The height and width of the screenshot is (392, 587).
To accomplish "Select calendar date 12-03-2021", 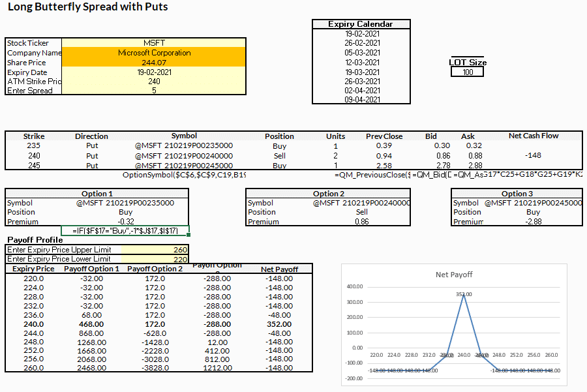I will point(362,62).
